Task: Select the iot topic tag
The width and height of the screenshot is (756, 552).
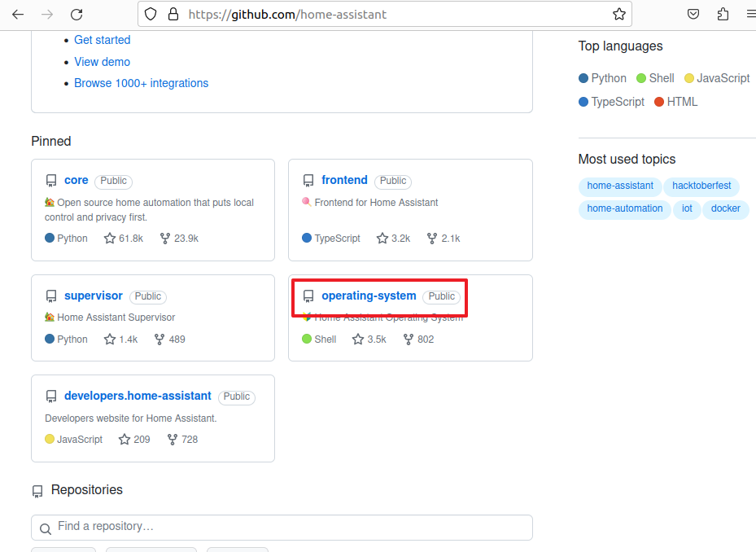Action: pyautogui.click(x=687, y=208)
